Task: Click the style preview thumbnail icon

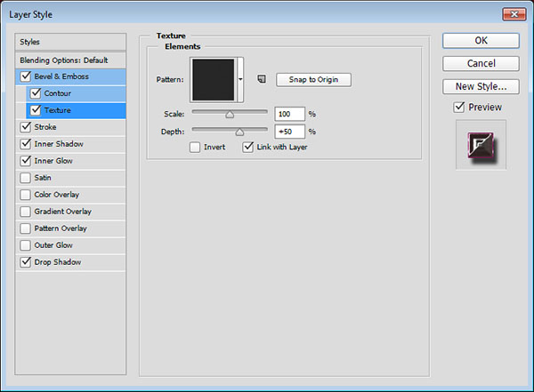Action: pos(481,144)
